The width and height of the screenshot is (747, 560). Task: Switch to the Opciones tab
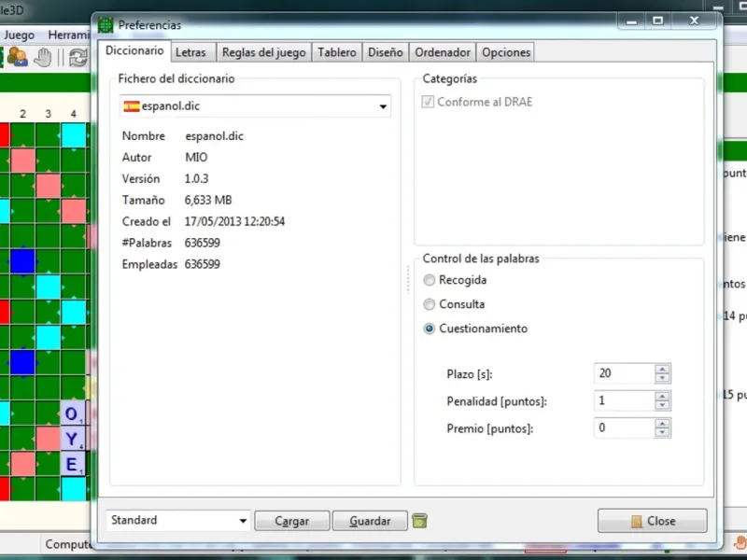pyautogui.click(x=506, y=52)
